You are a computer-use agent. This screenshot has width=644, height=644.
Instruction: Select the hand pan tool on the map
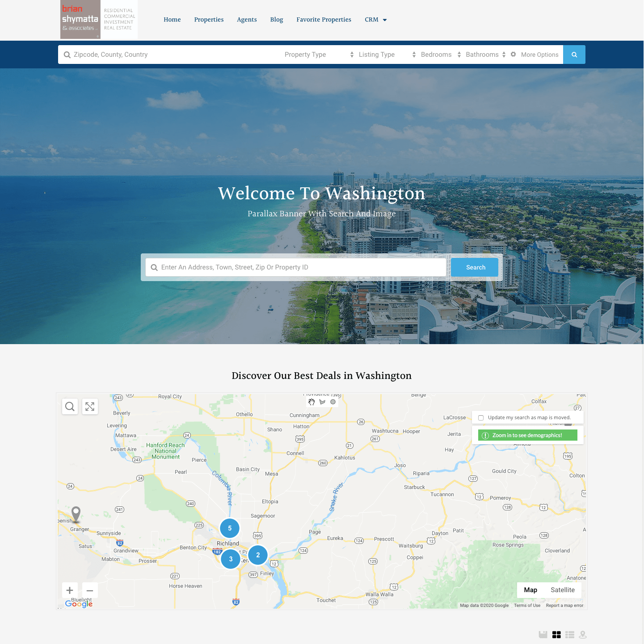pyautogui.click(x=311, y=402)
